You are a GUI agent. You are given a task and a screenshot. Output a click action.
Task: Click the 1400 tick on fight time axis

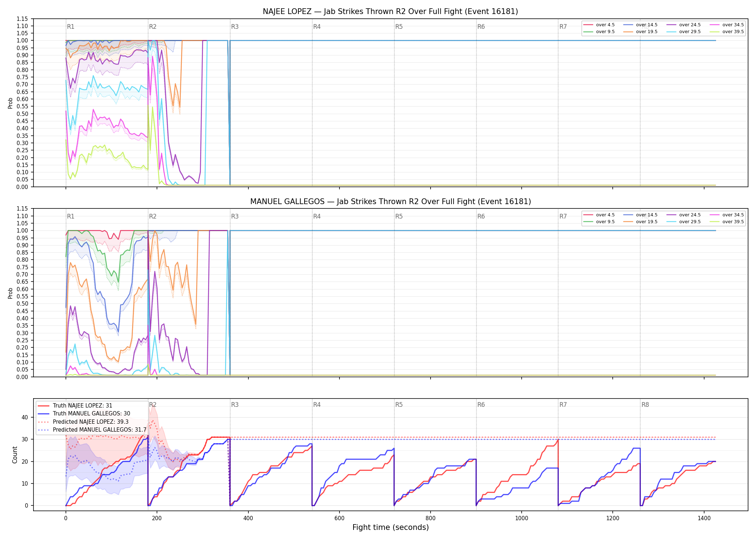pyautogui.click(x=704, y=518)
